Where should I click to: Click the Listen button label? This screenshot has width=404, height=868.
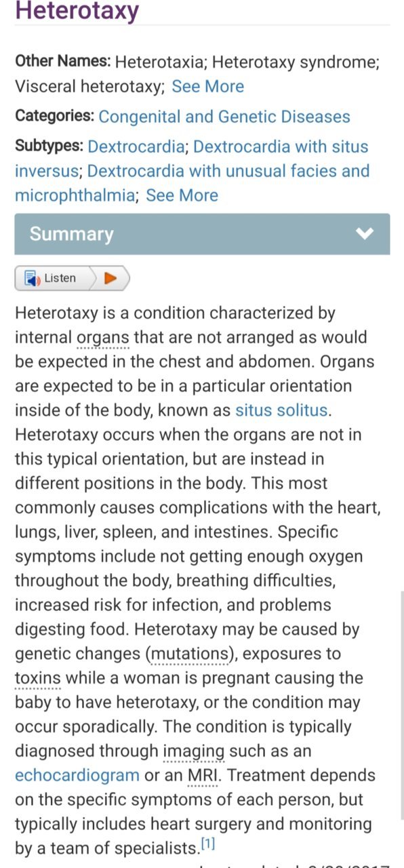pyautogui.click(x=60, y=278)
